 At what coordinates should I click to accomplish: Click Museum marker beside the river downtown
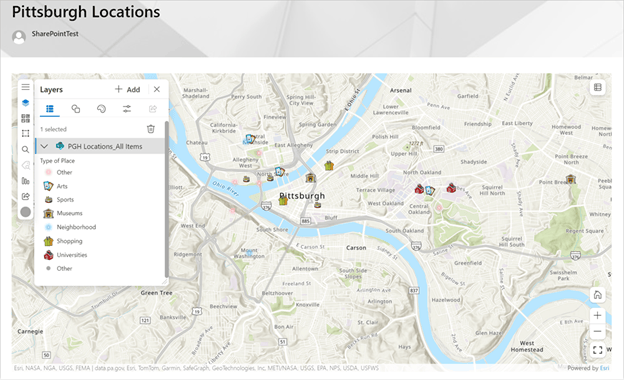310,178
